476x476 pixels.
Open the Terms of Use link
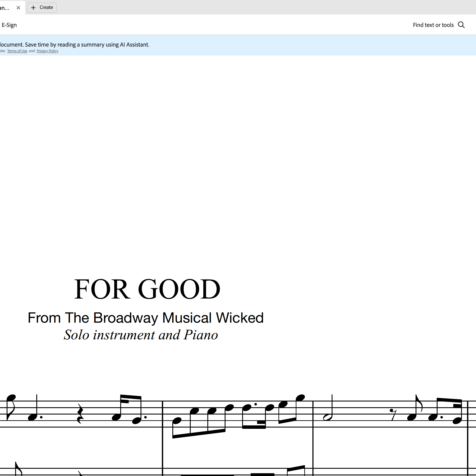pos(17,51)
